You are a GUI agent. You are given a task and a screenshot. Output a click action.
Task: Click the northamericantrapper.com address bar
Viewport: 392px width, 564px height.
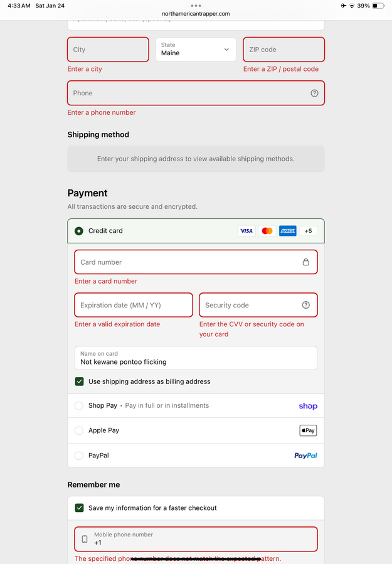196,13
